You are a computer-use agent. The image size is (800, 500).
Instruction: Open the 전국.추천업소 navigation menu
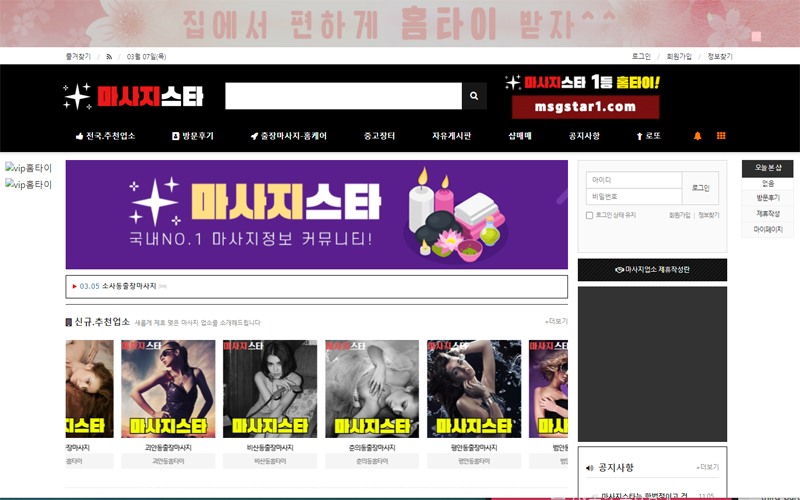pyautogui.click(x=105, y=135)
